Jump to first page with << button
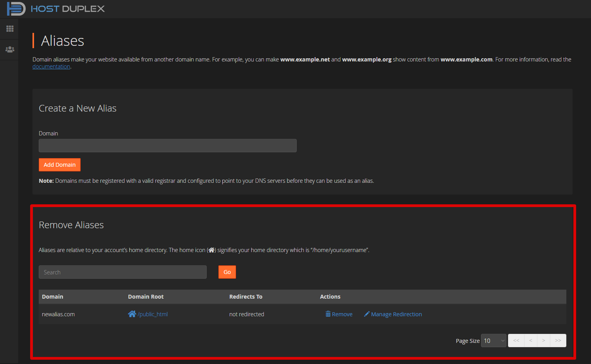Screen dimensions: 591x364 pos(516,341)
